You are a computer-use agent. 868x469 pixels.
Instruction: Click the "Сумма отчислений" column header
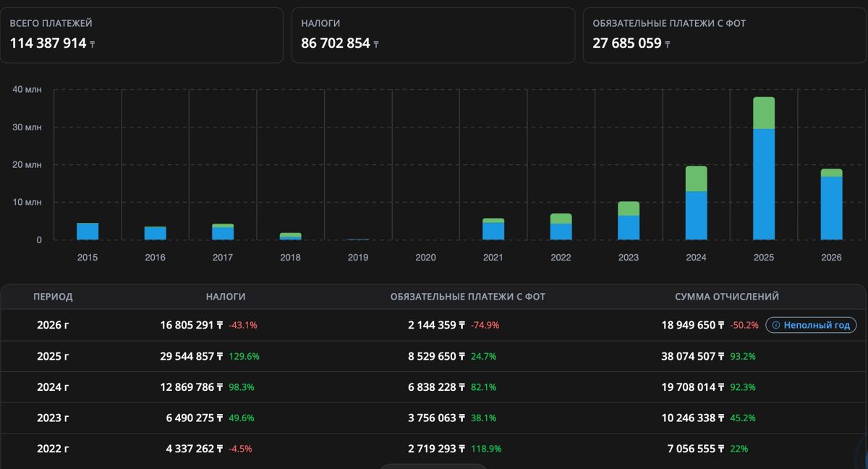pos(727,297)
